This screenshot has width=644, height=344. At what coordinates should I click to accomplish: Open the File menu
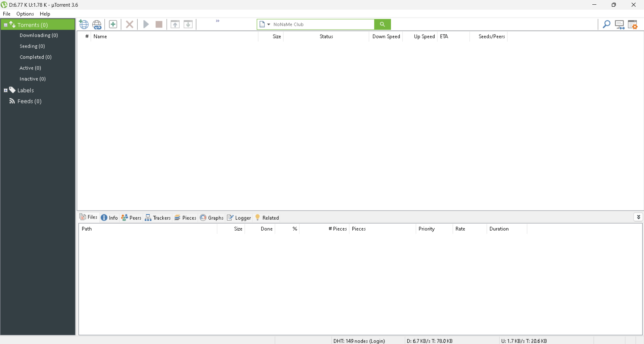[7, 14]
